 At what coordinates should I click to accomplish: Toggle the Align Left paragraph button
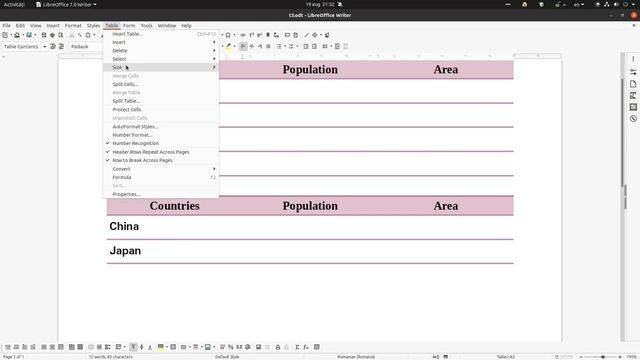click(243, 47)
